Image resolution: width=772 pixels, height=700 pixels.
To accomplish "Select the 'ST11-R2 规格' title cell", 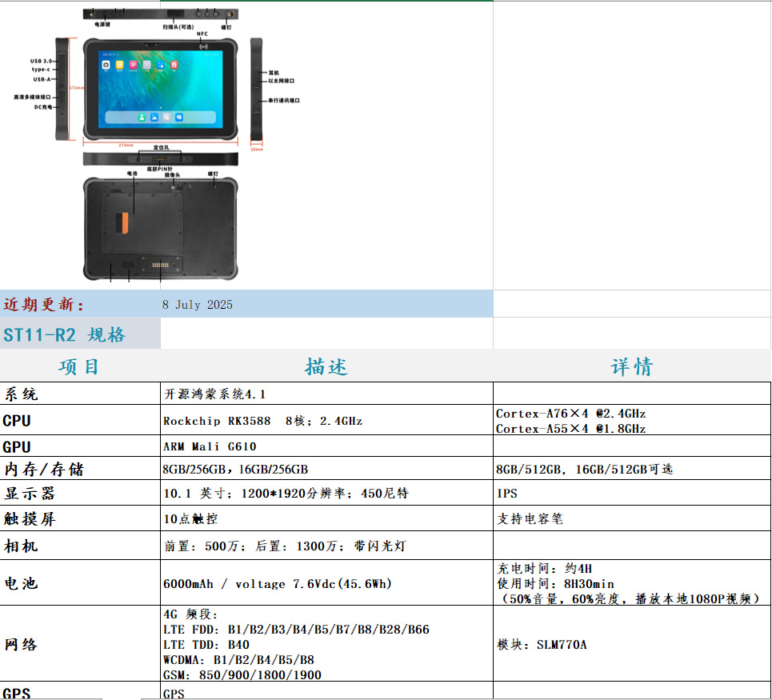I will [80, 334].
